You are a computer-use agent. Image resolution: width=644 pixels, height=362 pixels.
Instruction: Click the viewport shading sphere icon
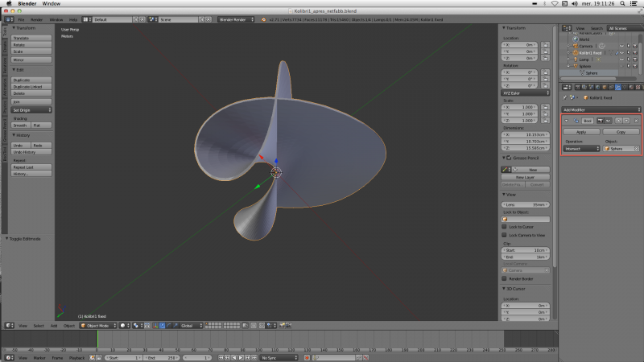point(122,326)
